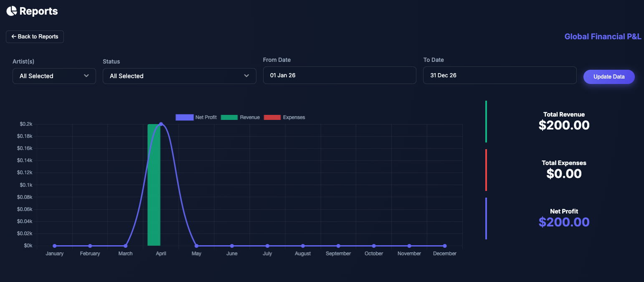
Task: Select the October net profit data point
Action: click(x=374, y=246)
